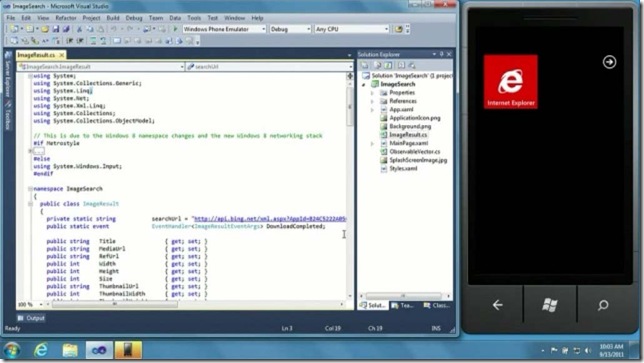644x363 pixels.
Task: Expand the Properties folder node
Action: point(372,93)
